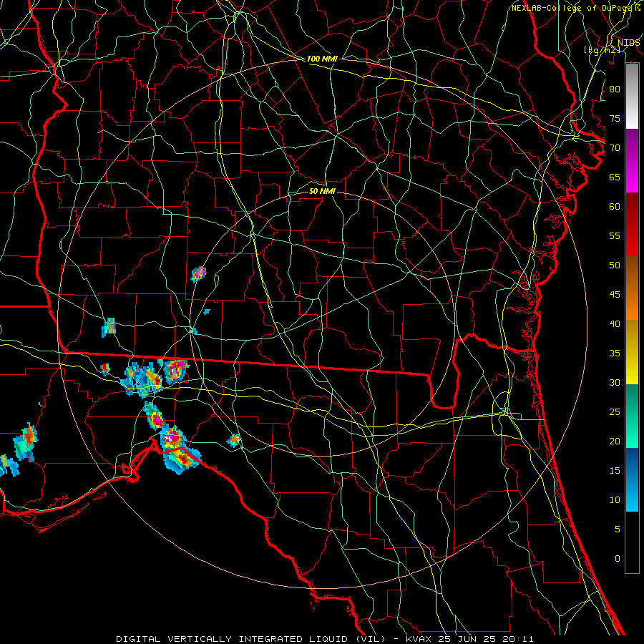This screenshot has width=644, height=644.
Task: Click the legend value "55"
Action: (x=615, y=235)
